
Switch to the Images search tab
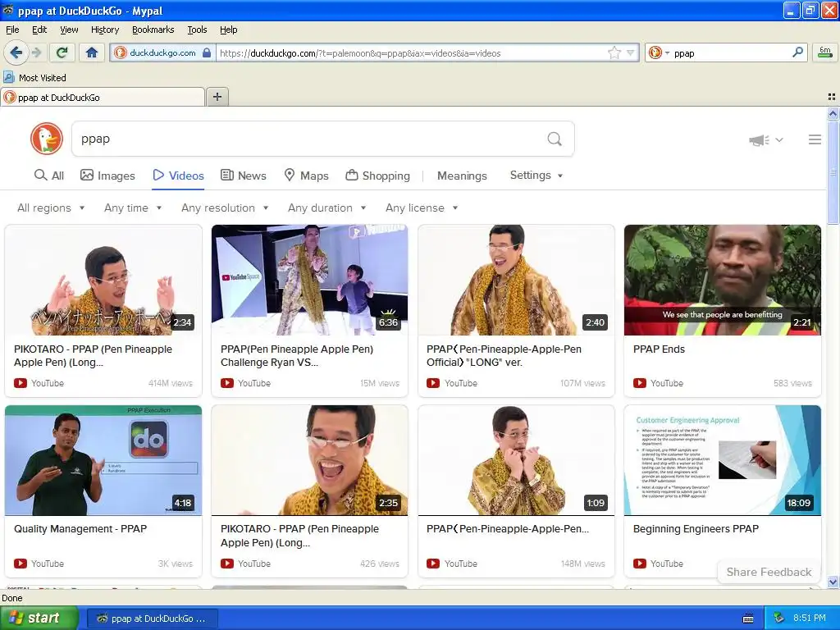pos(107,176)
